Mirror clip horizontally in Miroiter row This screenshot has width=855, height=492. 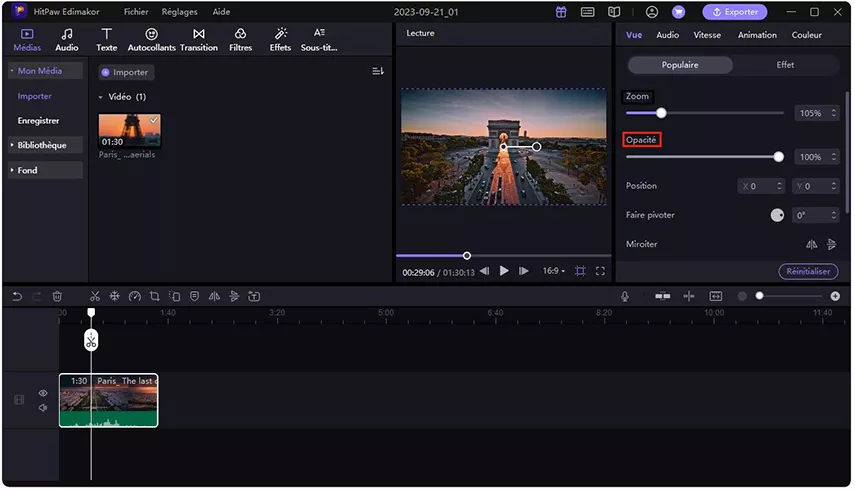coord(811,244)
